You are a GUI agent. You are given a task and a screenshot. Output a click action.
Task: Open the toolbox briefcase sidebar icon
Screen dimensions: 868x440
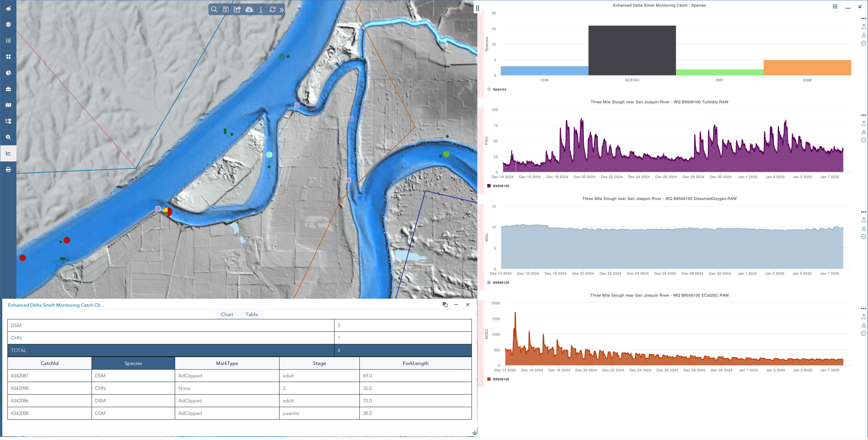(8, 89)
